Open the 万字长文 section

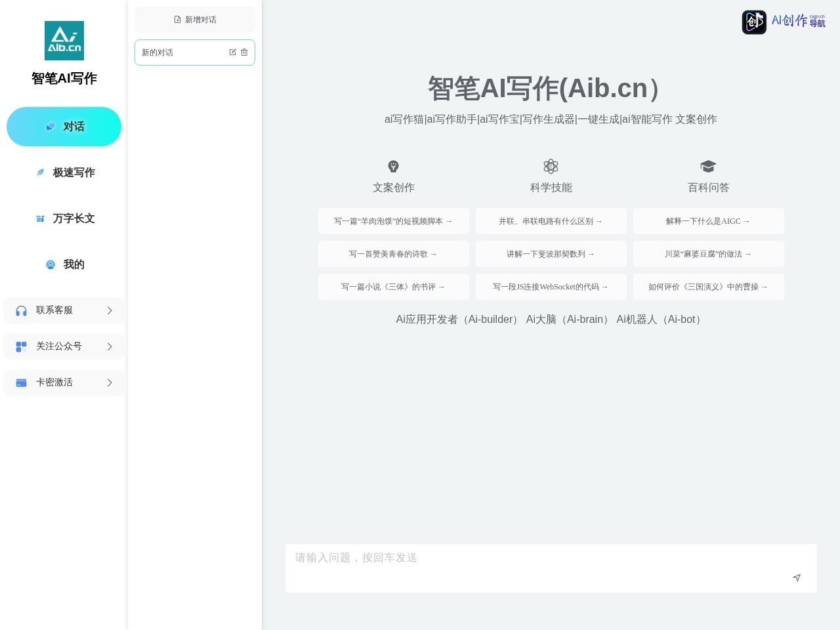click(x=64, y=219)
